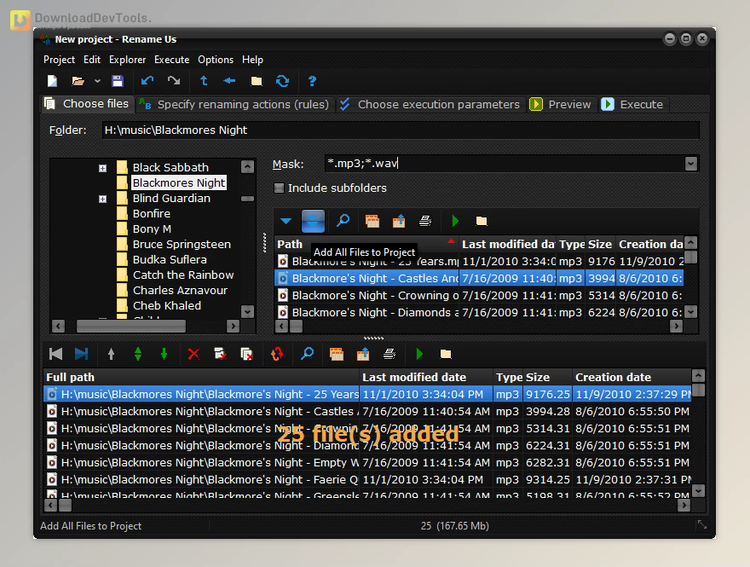This screenshot has width=750, height=567.
Task: Click the green up-down sort arrows icon
Action: pyautogui.click(x=138, y=354)
